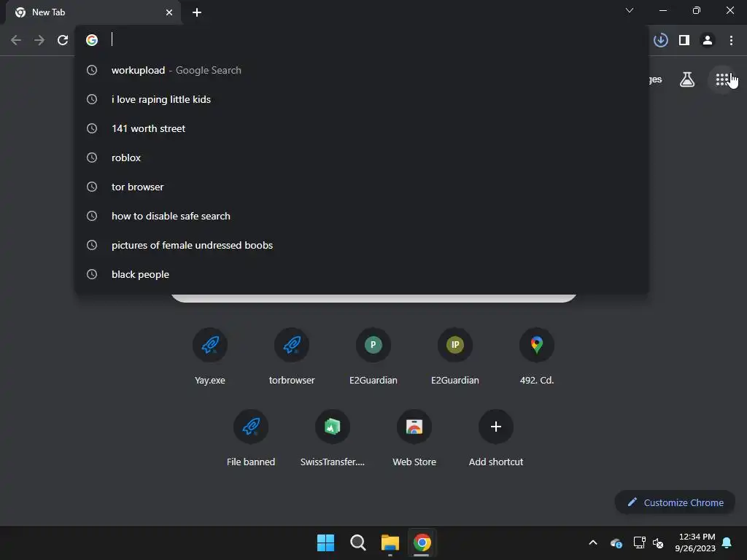
Task: Open the 492. Cd. maps shortcut
Action: tap(537, 356)
